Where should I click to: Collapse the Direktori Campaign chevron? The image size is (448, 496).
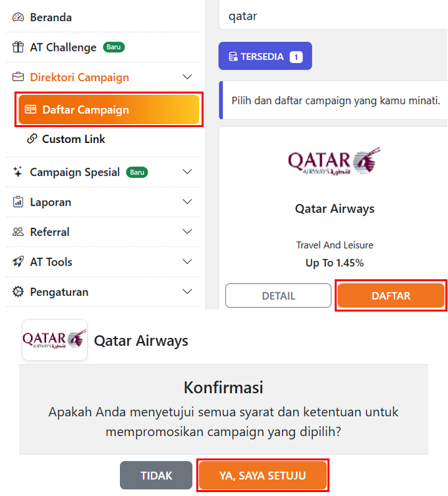pos(187,77)
